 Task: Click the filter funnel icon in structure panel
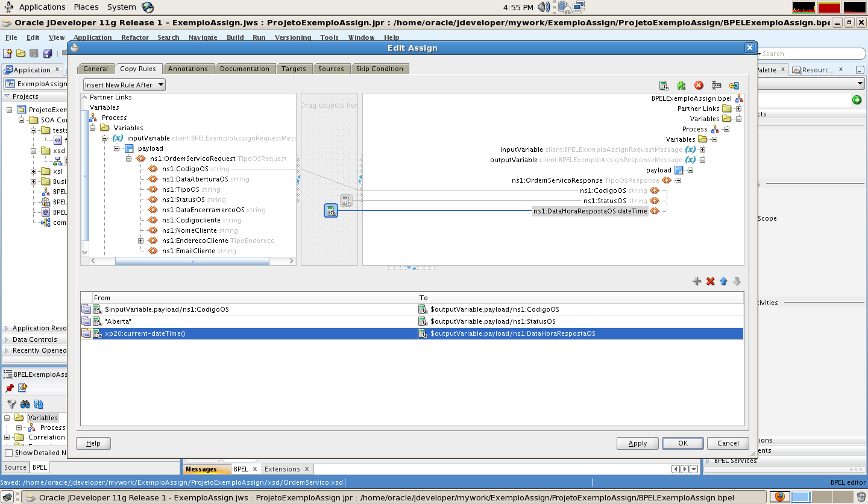click(x=11, y=405)
